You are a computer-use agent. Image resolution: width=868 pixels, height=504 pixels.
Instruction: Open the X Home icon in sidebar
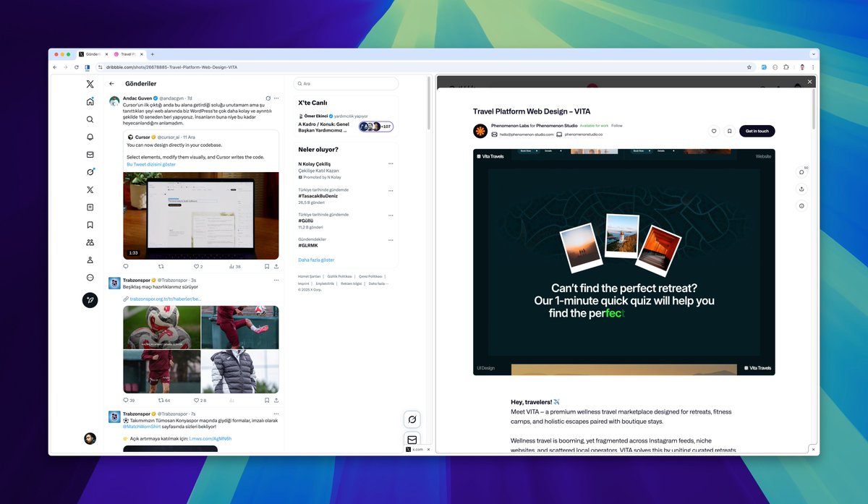tap(90, 101)
